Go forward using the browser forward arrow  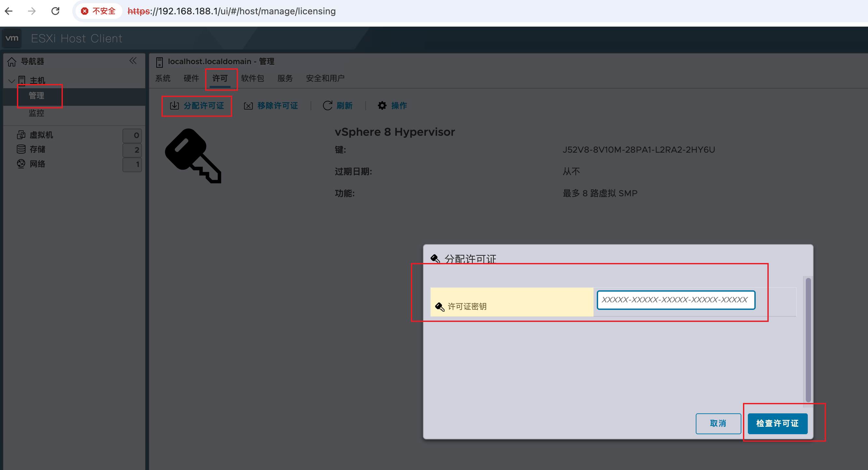pos(32,11)
